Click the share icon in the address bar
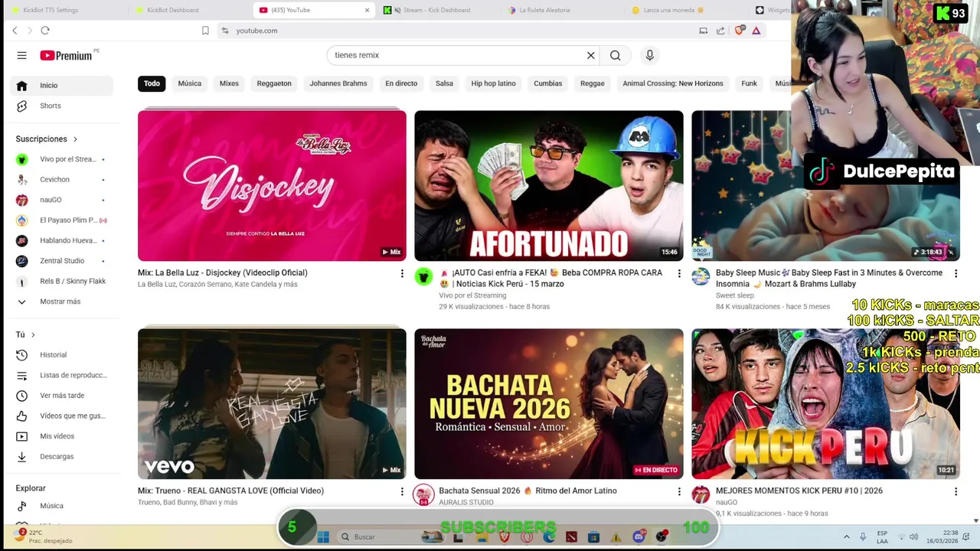Screen dimensions: 980x551 tap(720, 31)
